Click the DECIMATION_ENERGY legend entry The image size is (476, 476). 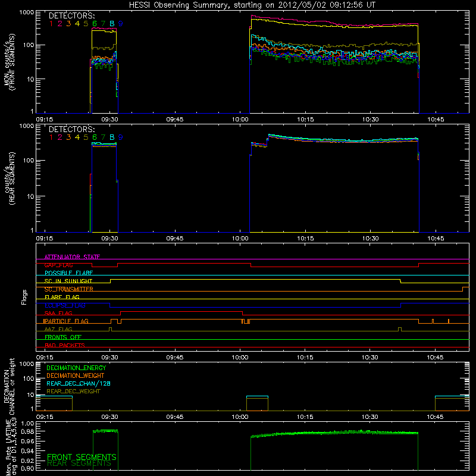(76, 368)
